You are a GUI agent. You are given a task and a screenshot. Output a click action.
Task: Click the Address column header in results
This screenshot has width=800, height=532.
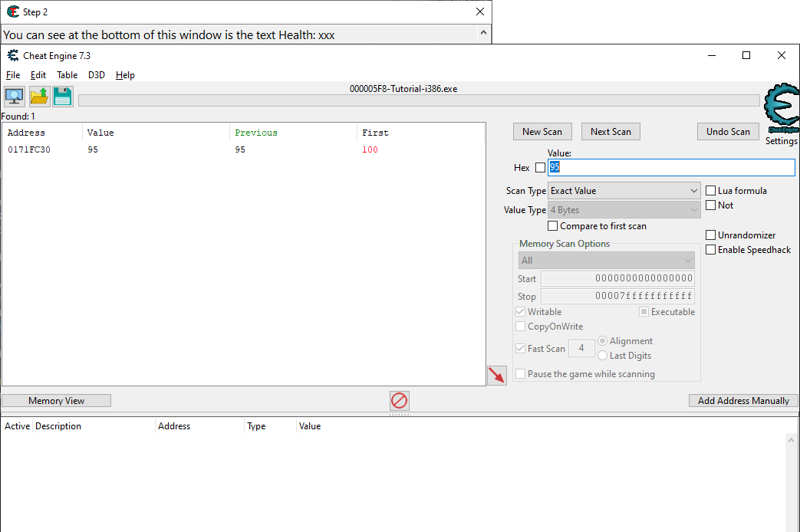[x=42, y=133]
